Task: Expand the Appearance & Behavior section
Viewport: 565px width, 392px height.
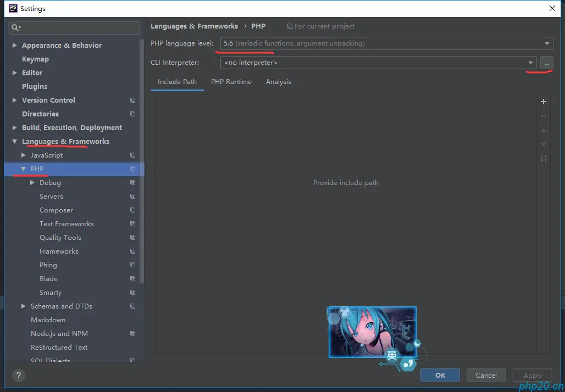Action: point(15,46)
